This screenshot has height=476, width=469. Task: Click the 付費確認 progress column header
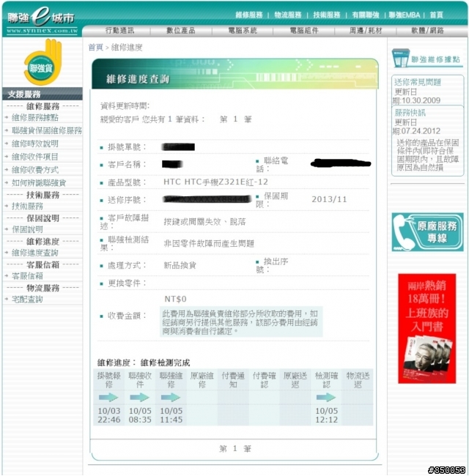(265, 380)
